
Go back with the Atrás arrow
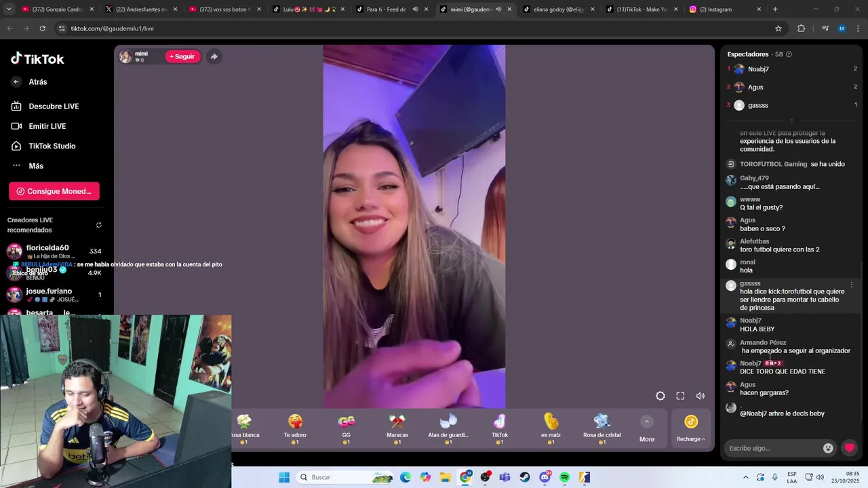pos(16,82)
